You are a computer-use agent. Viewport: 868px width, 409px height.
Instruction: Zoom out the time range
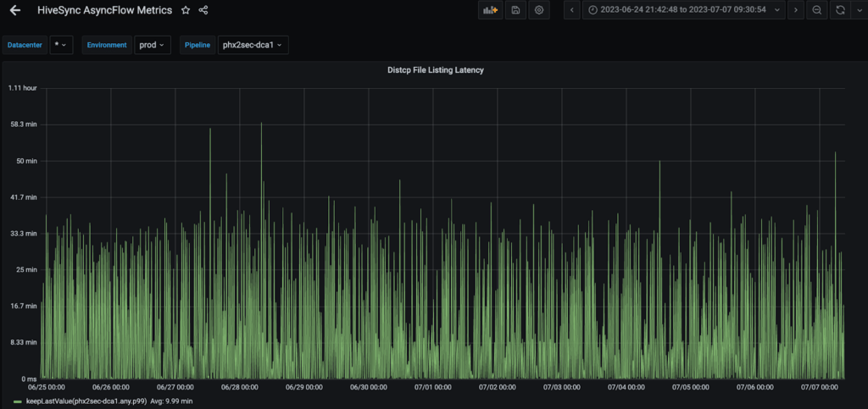(x=816, y=10)
